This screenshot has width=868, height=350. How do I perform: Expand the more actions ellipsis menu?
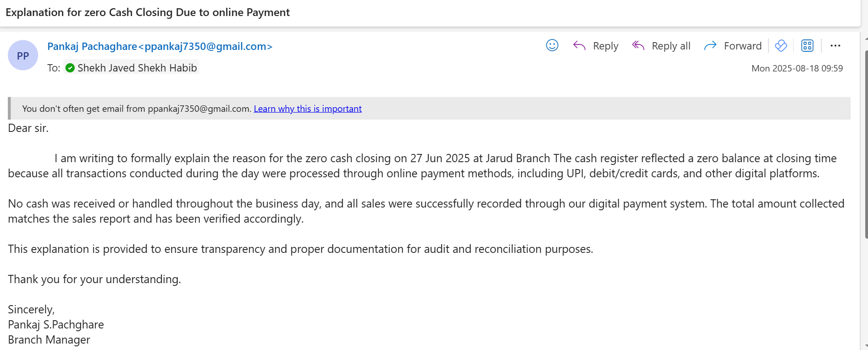[x=835, y=45]
